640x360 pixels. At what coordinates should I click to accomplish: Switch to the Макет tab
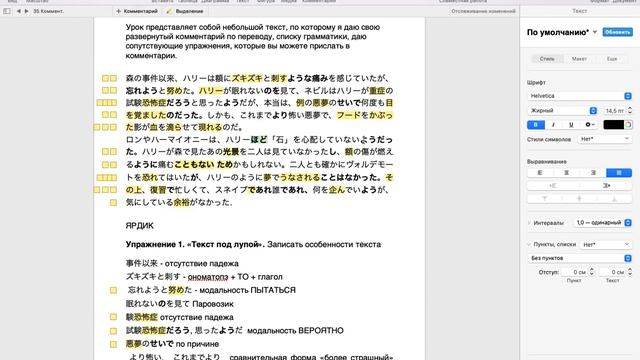[x=579, y=59]
